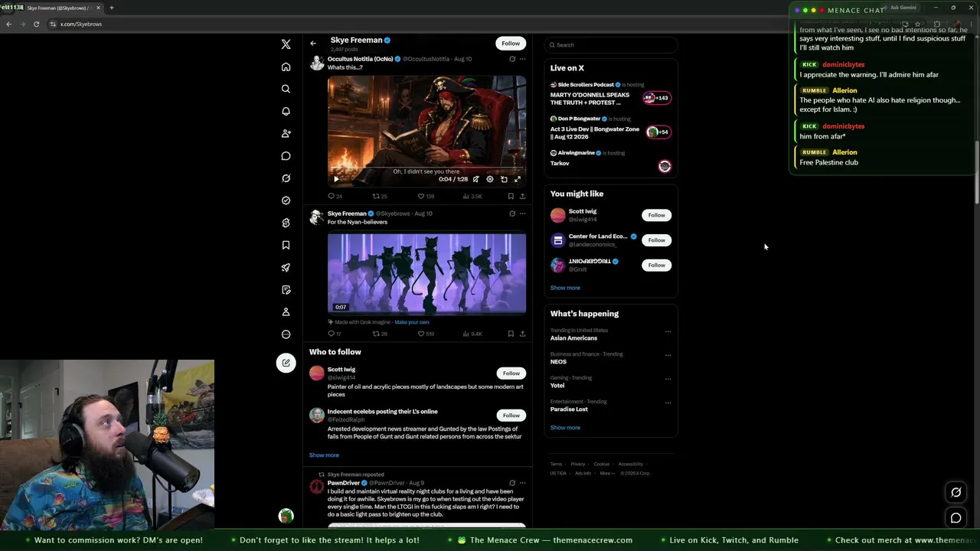This screenshot has width=980, height=551.
Task: Click the "Make your own" Grok Imagine link
Action: (412, 322)
